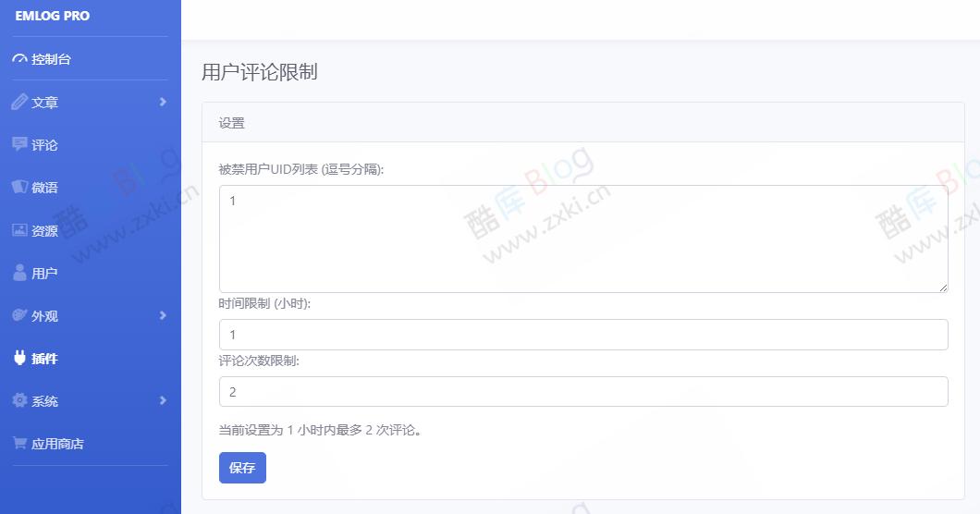Image resolution: width=980 pixels, height=514 pixels.
Task: Click the person icon beside 用户
Action: tap(20, 272)
